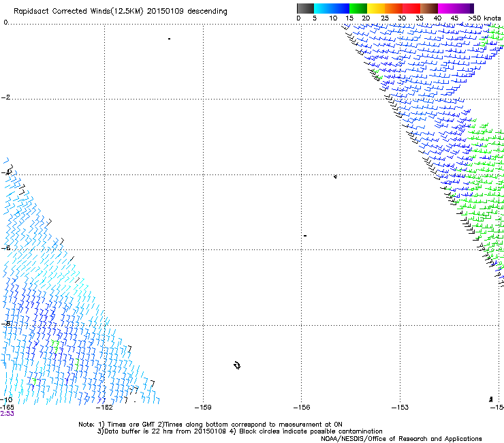This screenshot has width=504, height=443.
Task: Click the '25' label under the color bar
Action: [385, 18]
